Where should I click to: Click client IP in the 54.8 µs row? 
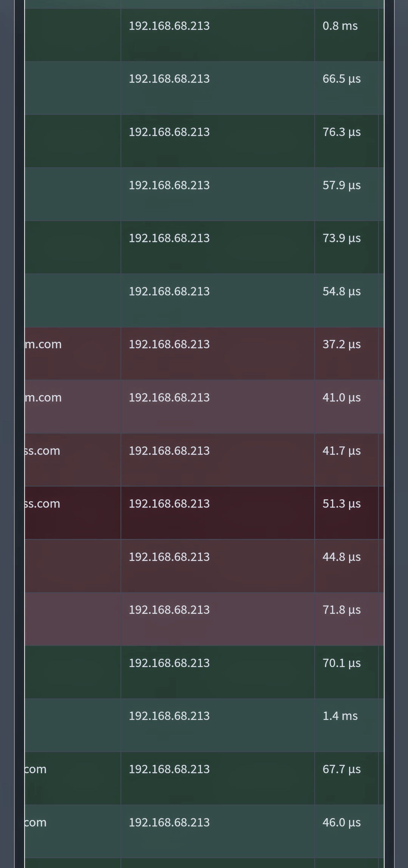tap(169, 291)
